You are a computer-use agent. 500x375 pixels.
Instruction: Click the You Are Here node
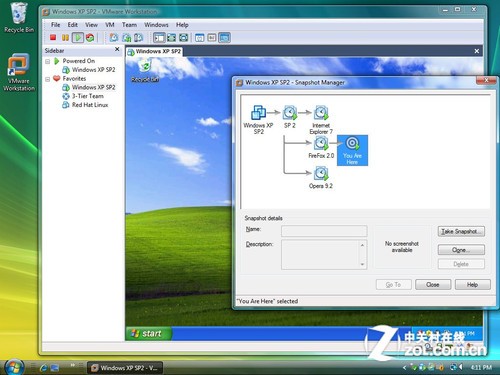[352, 150]
